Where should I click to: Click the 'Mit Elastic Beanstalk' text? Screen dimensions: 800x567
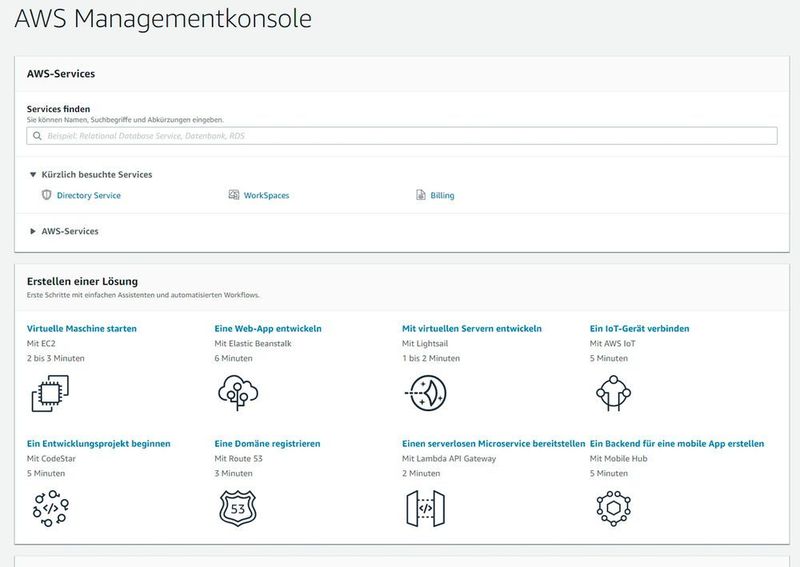(253, 343)
